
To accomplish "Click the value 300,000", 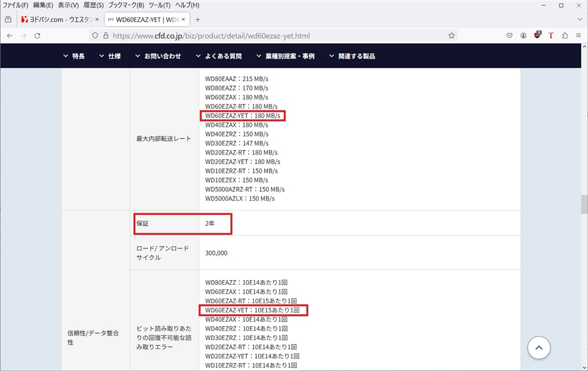I will point(216,253).
